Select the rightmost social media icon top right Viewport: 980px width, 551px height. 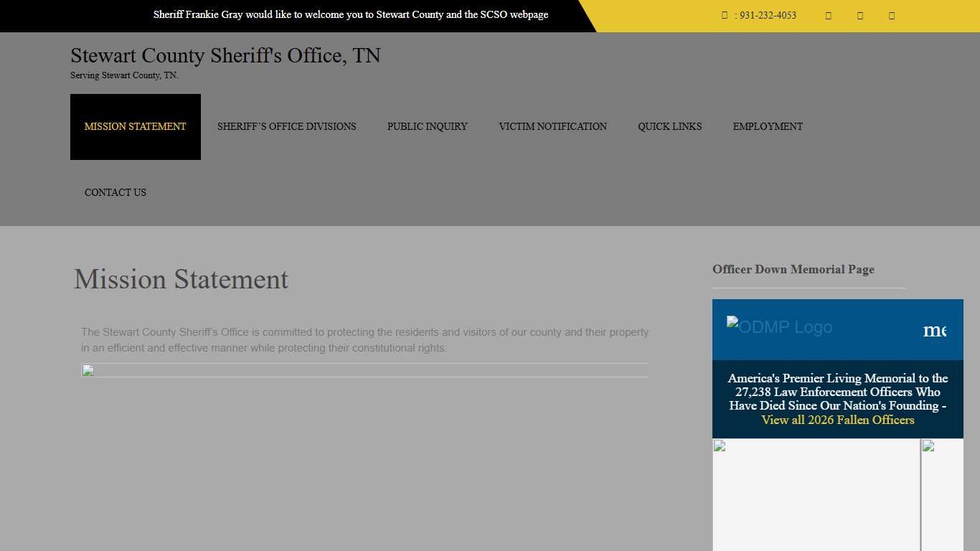click(x=892, y=15)
